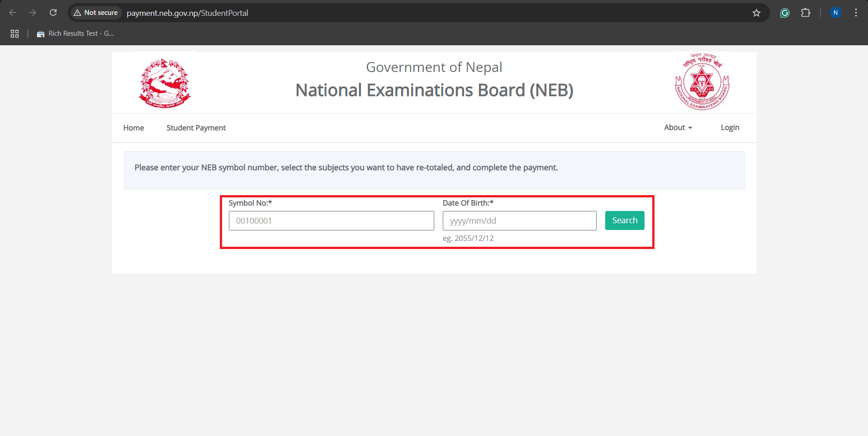Reload the current page
The image size is (868, 436).
[x=53, y=13]
